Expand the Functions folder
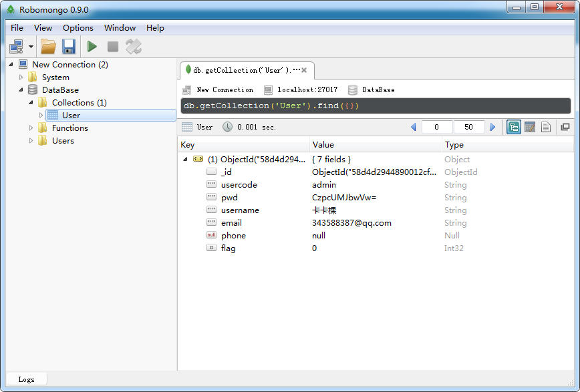The image size is (580, 392). tap(31, 128)
